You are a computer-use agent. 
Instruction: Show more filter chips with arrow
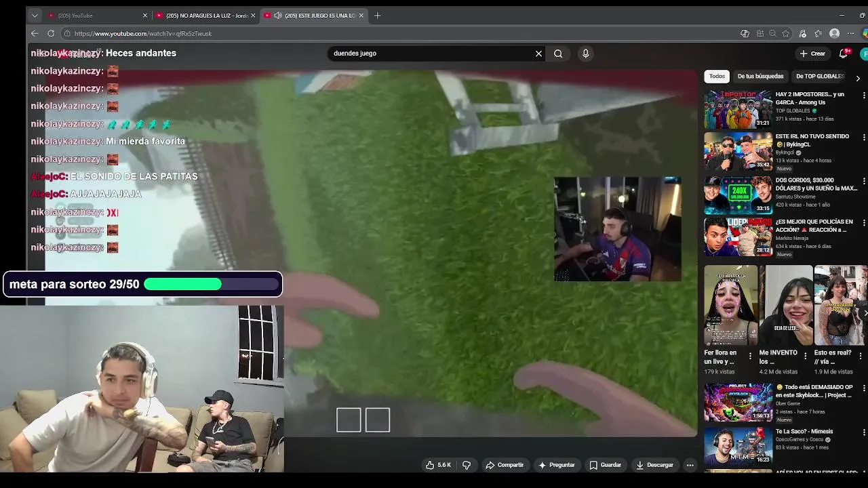tap(858, 78)
